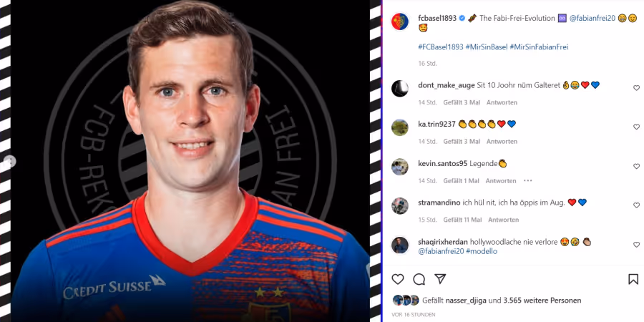The image size is (644, 322).
Task: Open the #FCBasel1893 hashtag
Action: pyautogui.click(x=441, y=47)
